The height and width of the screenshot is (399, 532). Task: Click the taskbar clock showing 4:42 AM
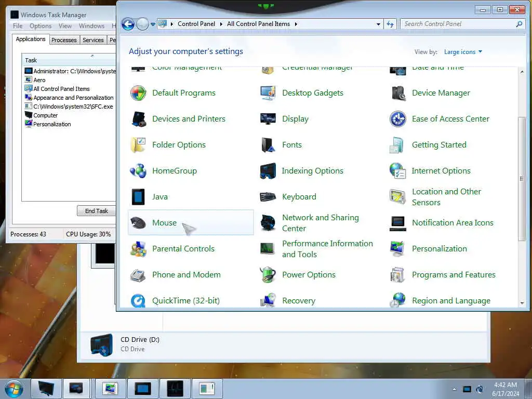[505, 389]
